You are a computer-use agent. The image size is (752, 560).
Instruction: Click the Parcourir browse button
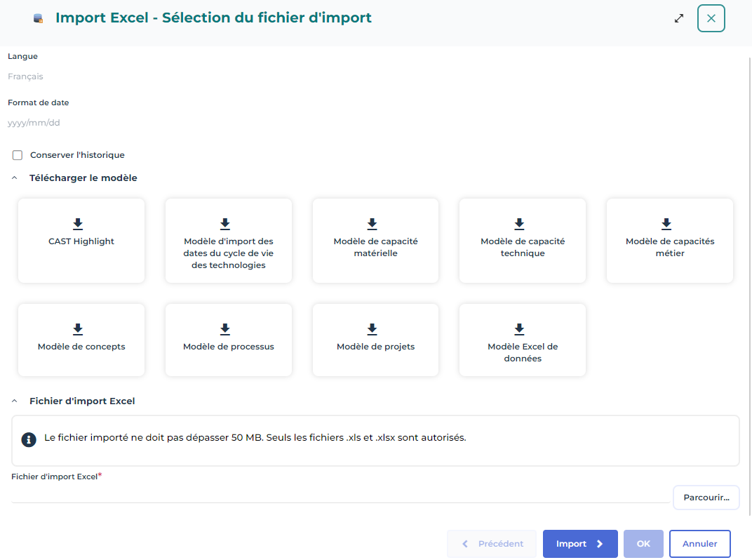click(x=706, y=498)
